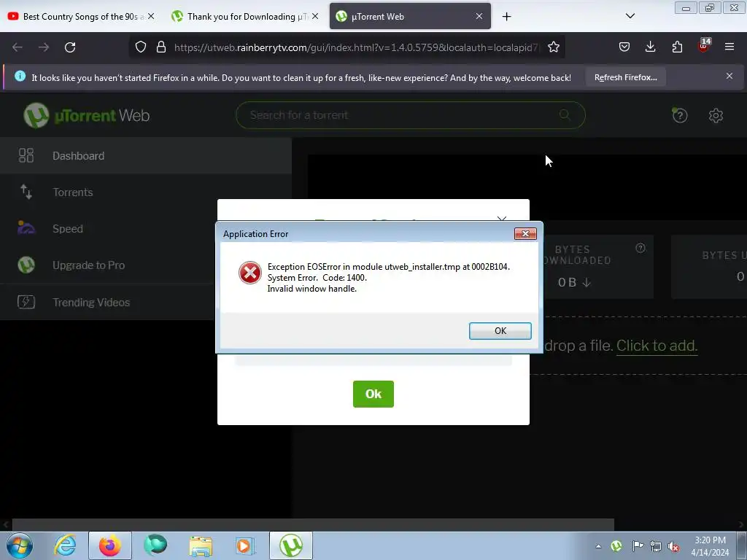
Task: Open µTorrent settings gear
Action: pos(716,115)
